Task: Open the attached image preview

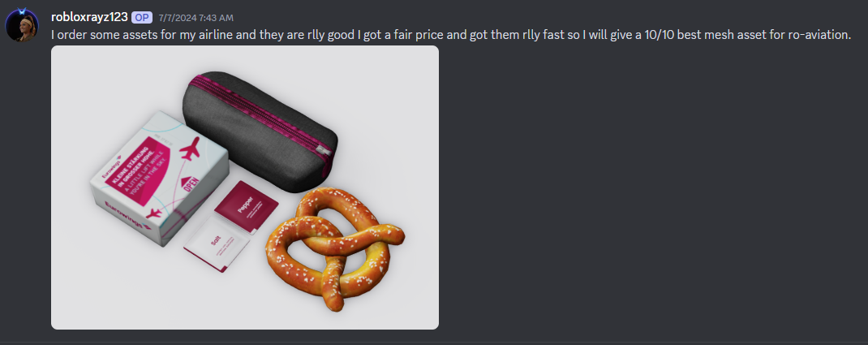Action: tap(245, 188)
